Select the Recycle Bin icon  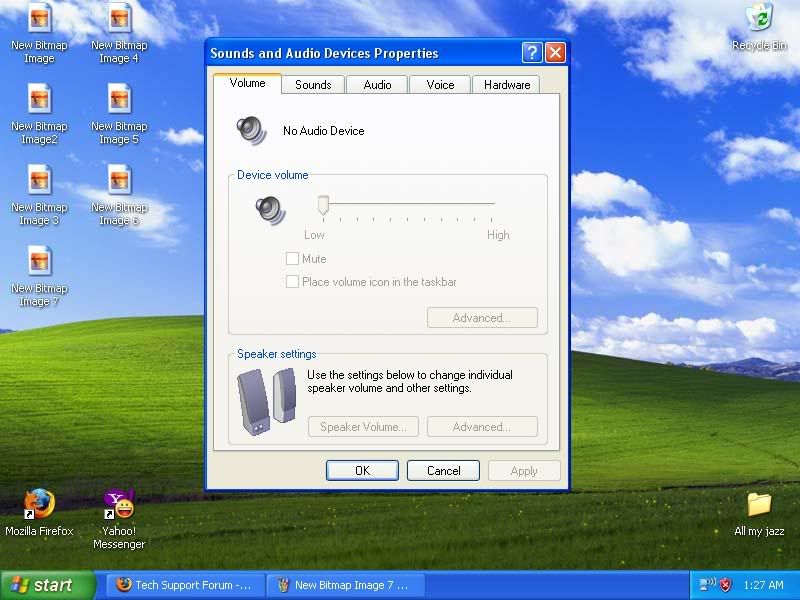[x=759, y=27]
